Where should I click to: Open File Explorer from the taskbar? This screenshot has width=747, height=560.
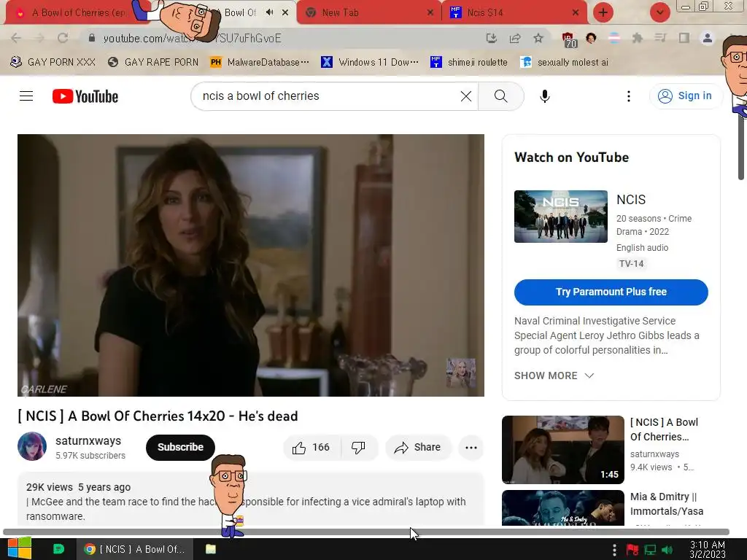coord(211,549)
